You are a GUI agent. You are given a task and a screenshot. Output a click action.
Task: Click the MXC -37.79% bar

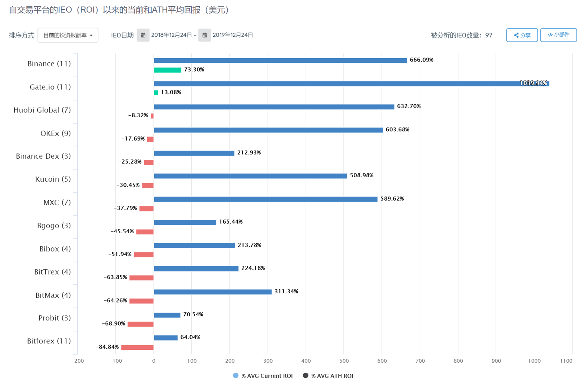tap(146, 209)
